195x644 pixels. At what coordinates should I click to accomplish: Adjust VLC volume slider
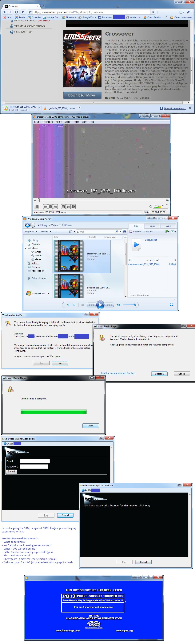161,207
